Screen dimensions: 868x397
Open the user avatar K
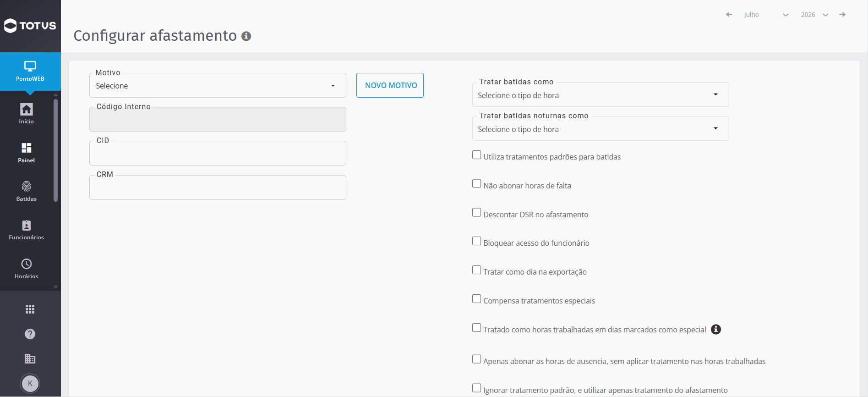tap(30, 384)
